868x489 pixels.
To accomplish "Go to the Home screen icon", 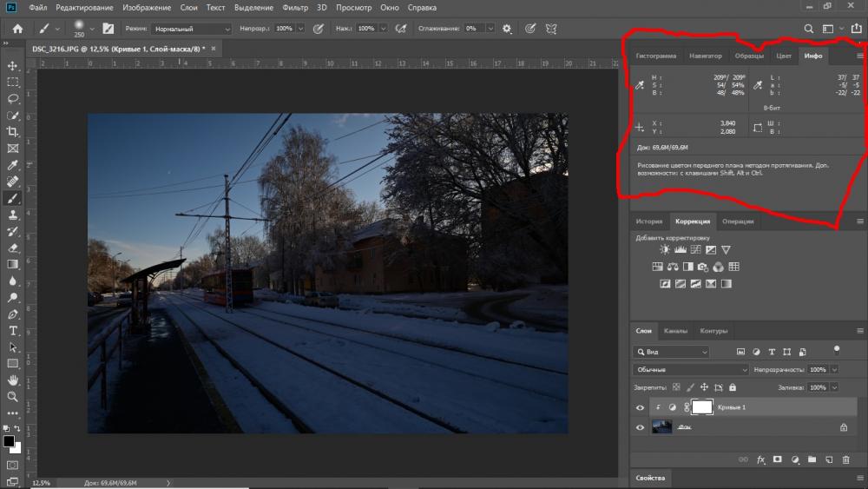I will [17, 29].
